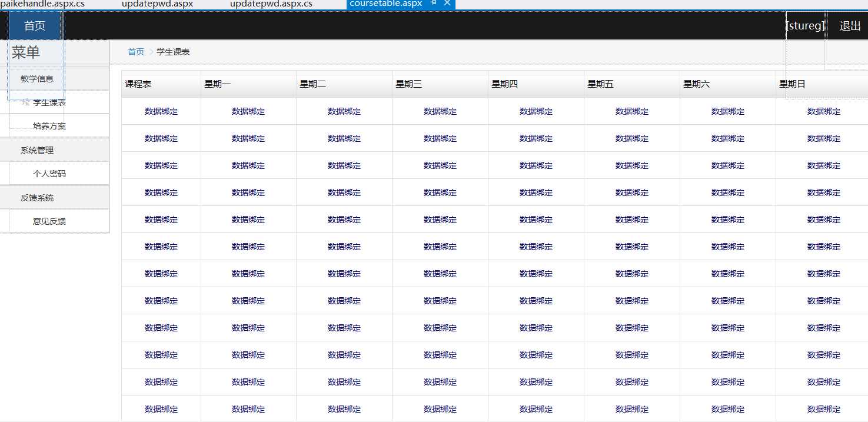Click the 学生课表 breadcrumb text
Screen dimensions: 868x422
coord(173,52)
